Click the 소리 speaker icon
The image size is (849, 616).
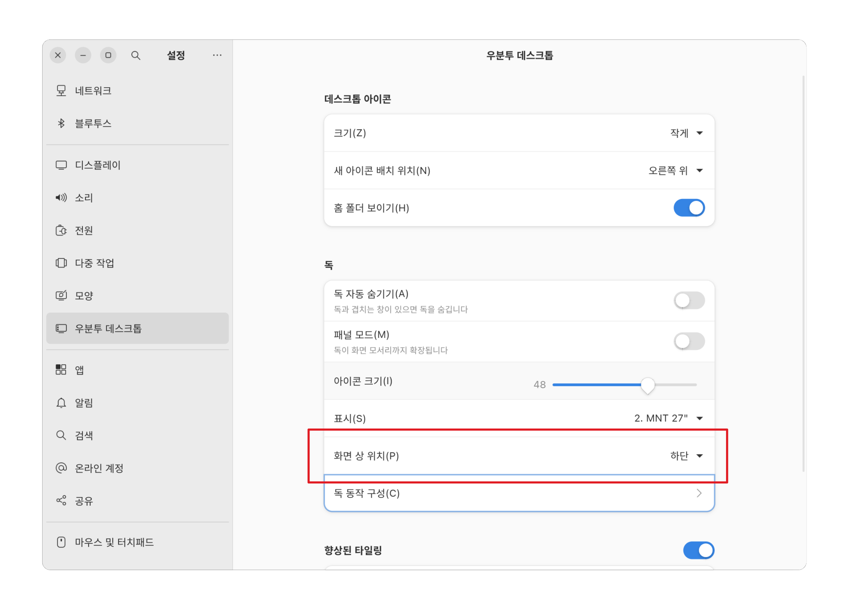point(61,198)
